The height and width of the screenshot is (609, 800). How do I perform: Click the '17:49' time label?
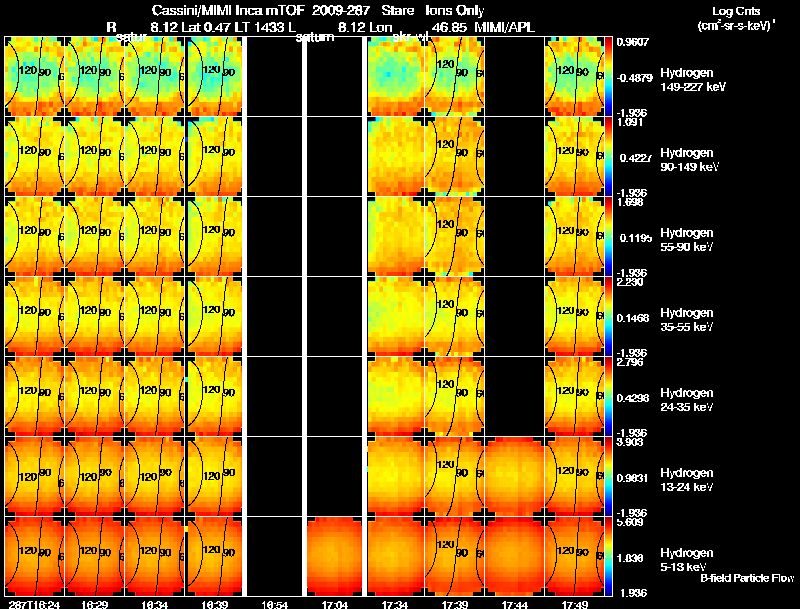(x=574, y=604)
